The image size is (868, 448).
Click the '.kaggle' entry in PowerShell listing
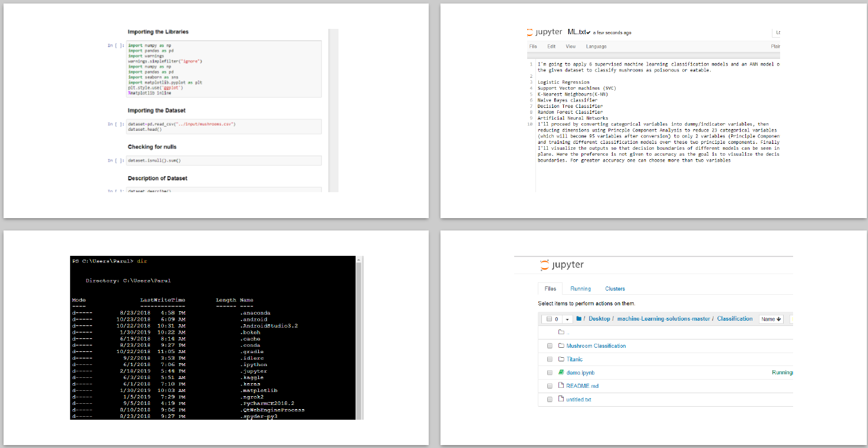[x=252, y=378]
